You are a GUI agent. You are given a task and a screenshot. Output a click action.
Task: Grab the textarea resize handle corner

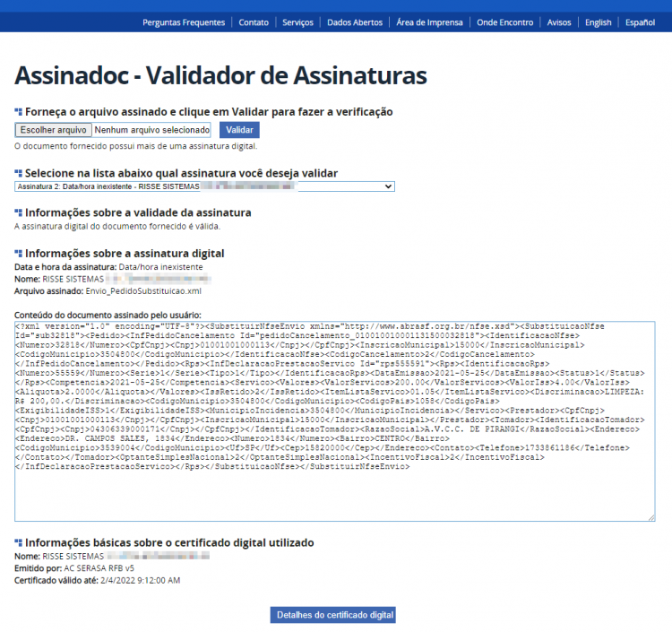[x=651, y=518]
